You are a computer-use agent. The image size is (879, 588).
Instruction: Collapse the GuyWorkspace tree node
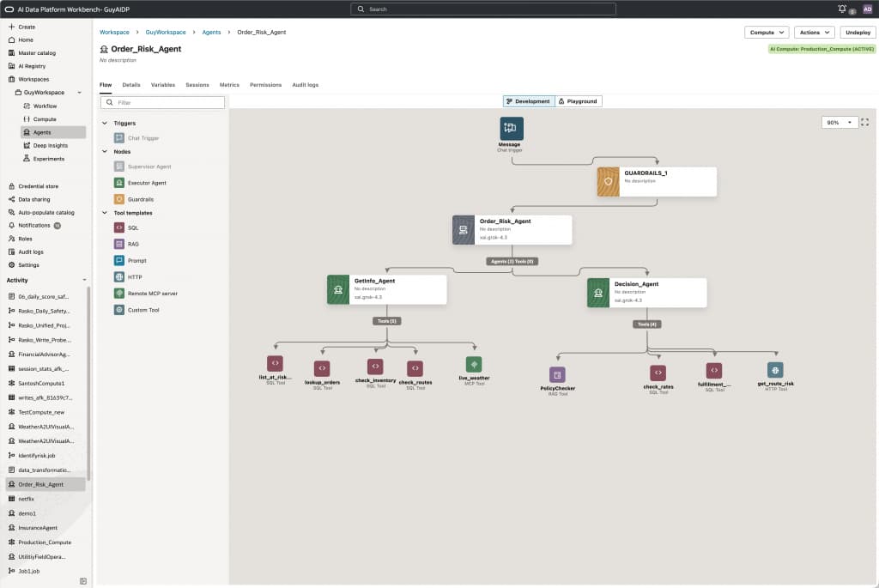tap(79, 93)
